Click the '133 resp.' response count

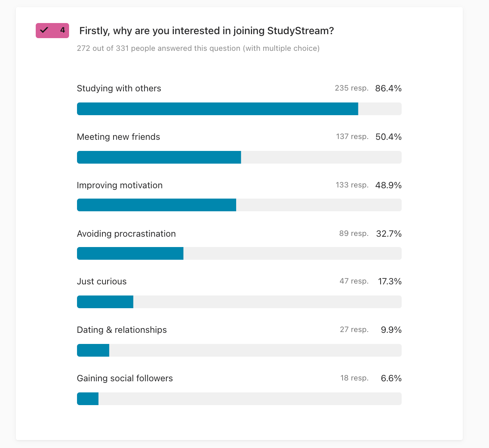click(x=352, y=185)
